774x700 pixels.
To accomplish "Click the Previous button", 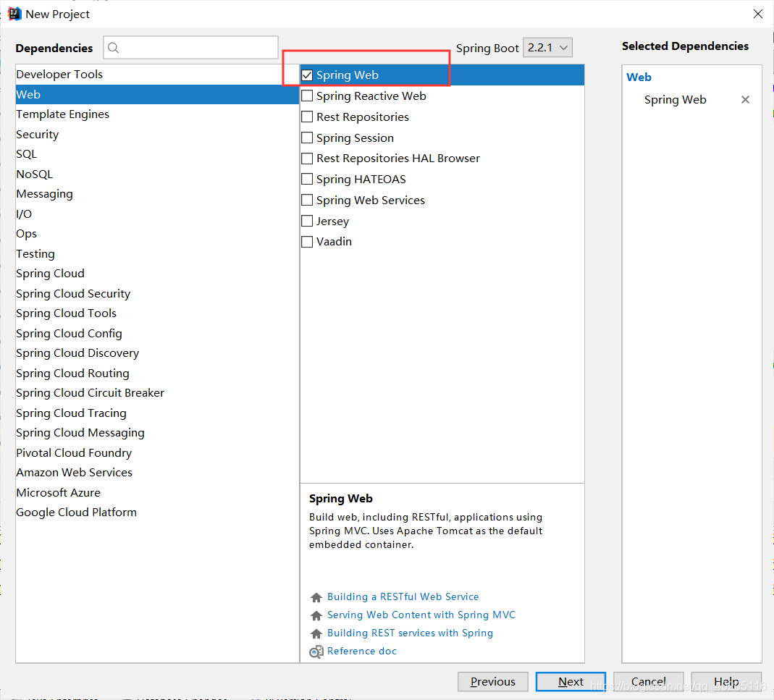I will 492,682.
